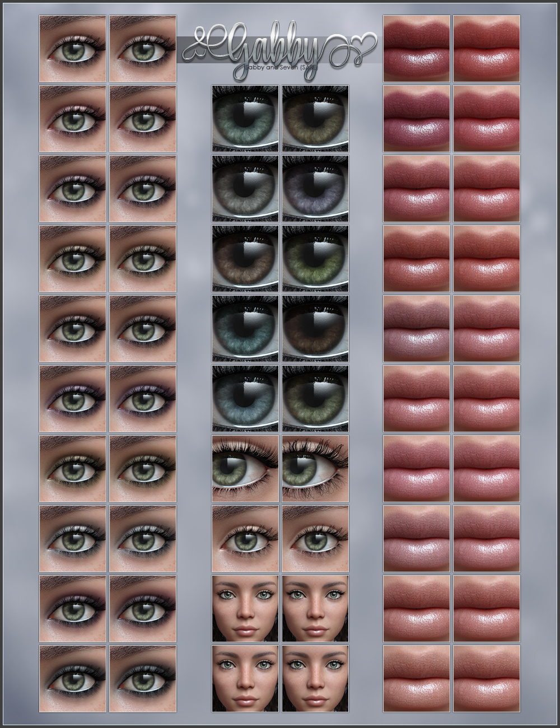560x728 pixels.
Task: Choose the left silver-white eyeshadow makeup thumbnail
Action: [73, 538]
